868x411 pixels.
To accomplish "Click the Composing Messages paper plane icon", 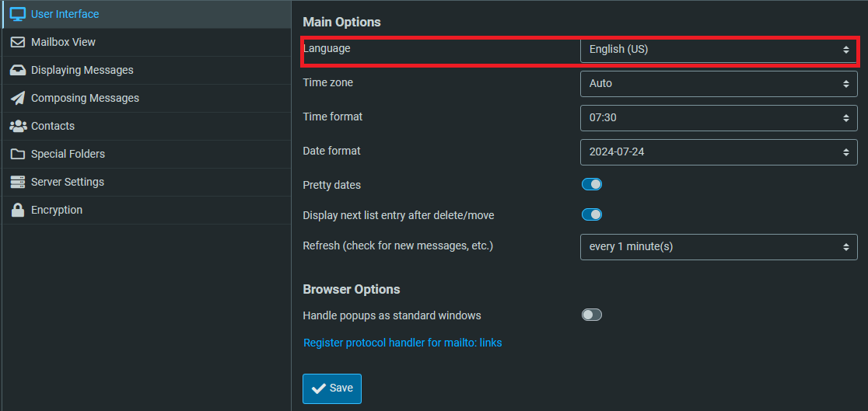I will [18, 98].
